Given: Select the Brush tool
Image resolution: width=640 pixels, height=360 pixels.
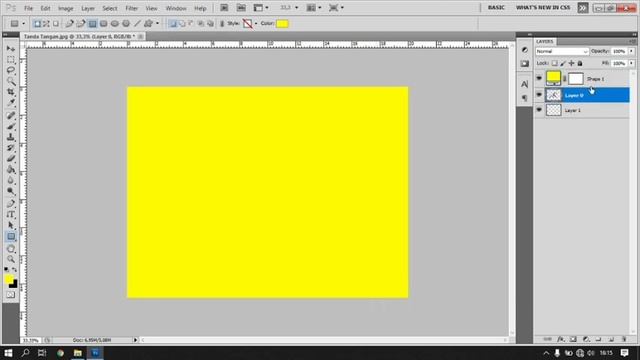Looking at the screenshot, I should pyautogui.click(x=11, y=127).
